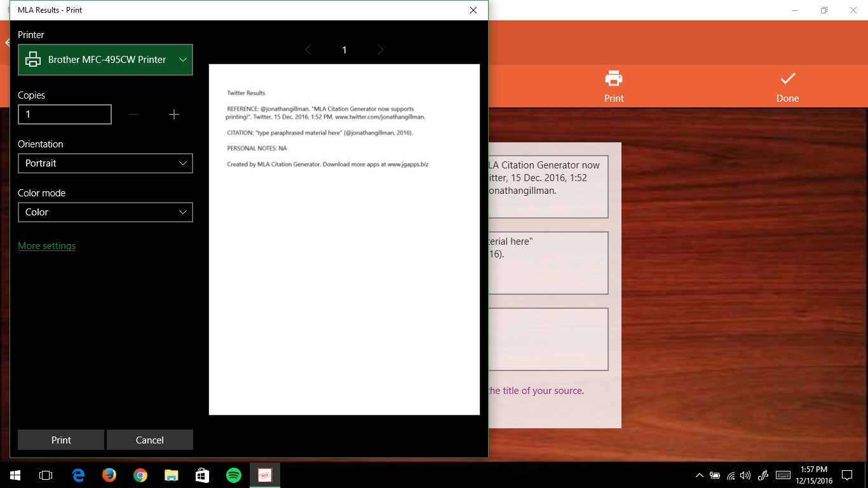Click the Done checkmark in toolbar

point(787,86)
